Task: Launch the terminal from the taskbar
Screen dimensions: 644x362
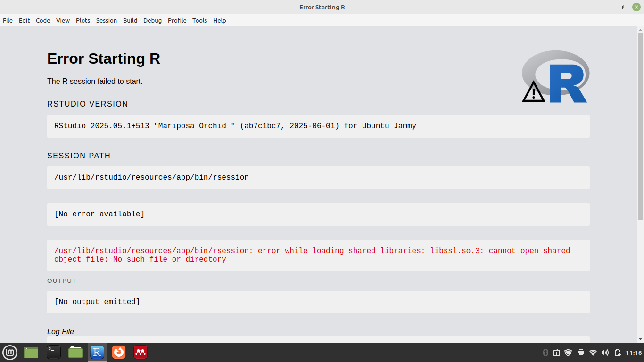Action: coord(54,352)
